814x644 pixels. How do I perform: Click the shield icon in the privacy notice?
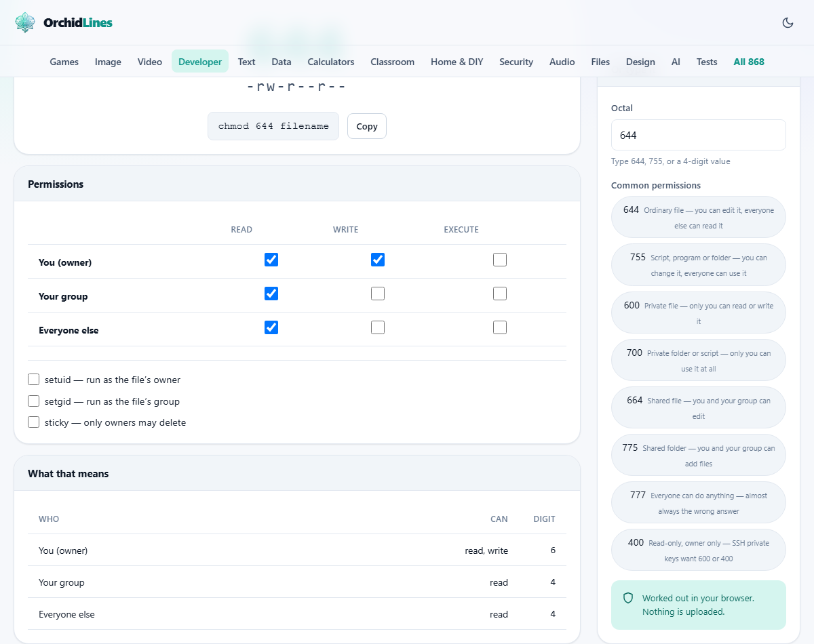tap(628, 598)
